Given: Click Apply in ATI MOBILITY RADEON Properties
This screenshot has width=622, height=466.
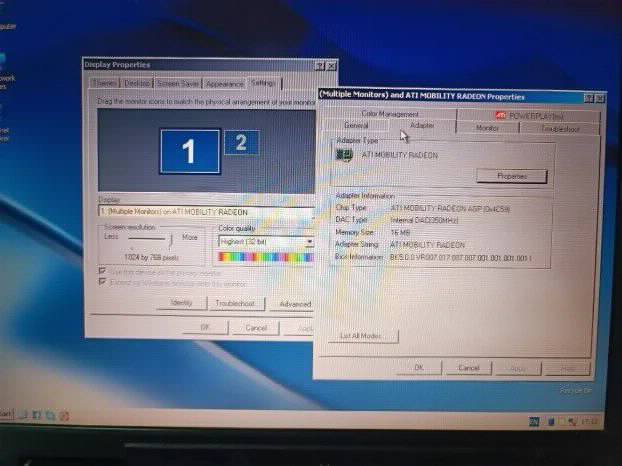Looking at the screenshot, I should point(518,369).
